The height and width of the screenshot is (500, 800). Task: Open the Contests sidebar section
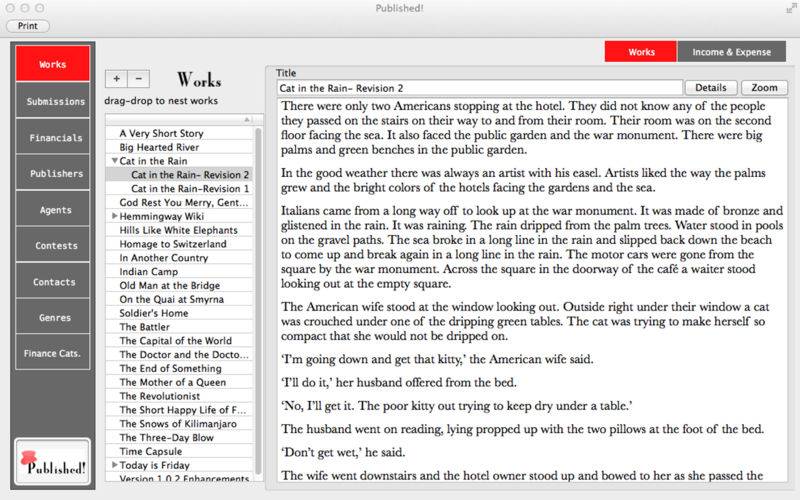tap(53, 245)
